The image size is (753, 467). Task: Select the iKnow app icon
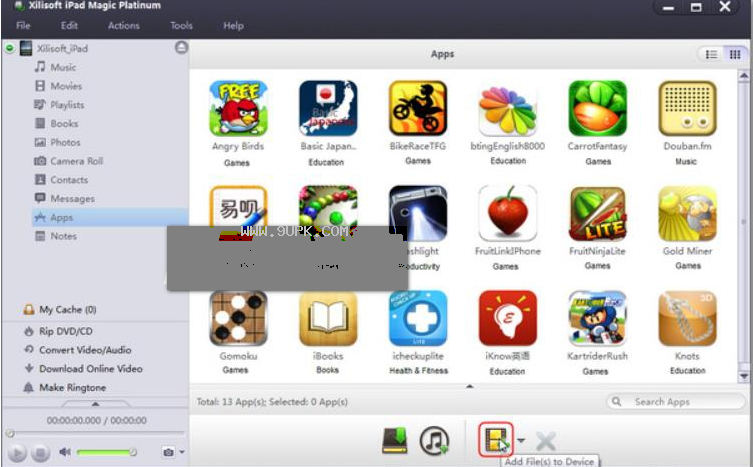pos(508,318)
